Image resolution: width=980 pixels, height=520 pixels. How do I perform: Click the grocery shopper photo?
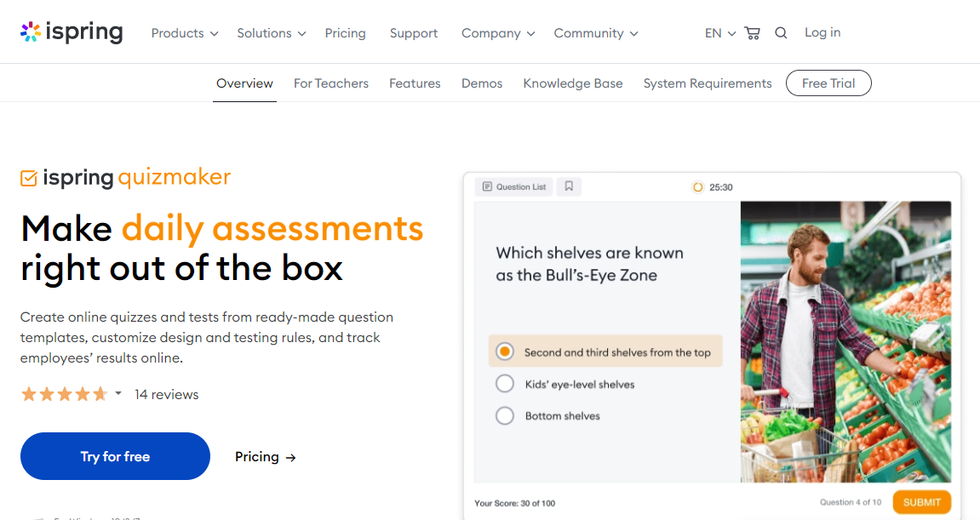point(845,340)
